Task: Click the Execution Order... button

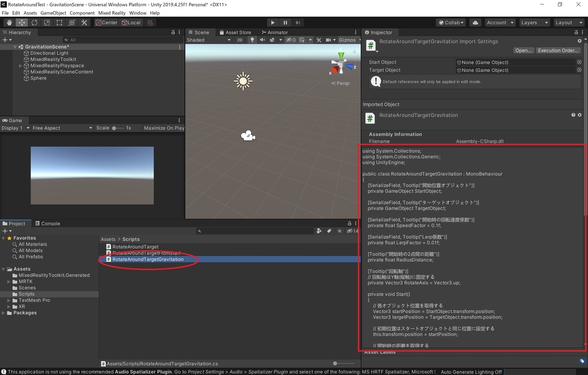Action: [559, 50]
